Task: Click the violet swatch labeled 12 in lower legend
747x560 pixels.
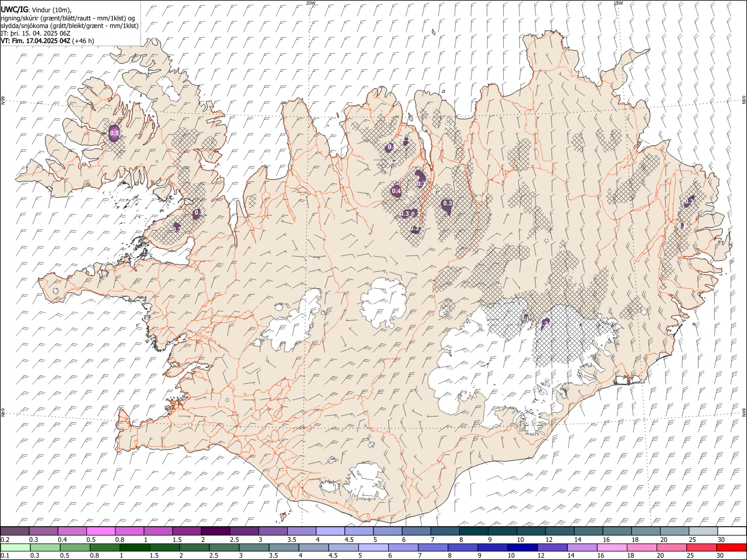Action: point(552,547)
